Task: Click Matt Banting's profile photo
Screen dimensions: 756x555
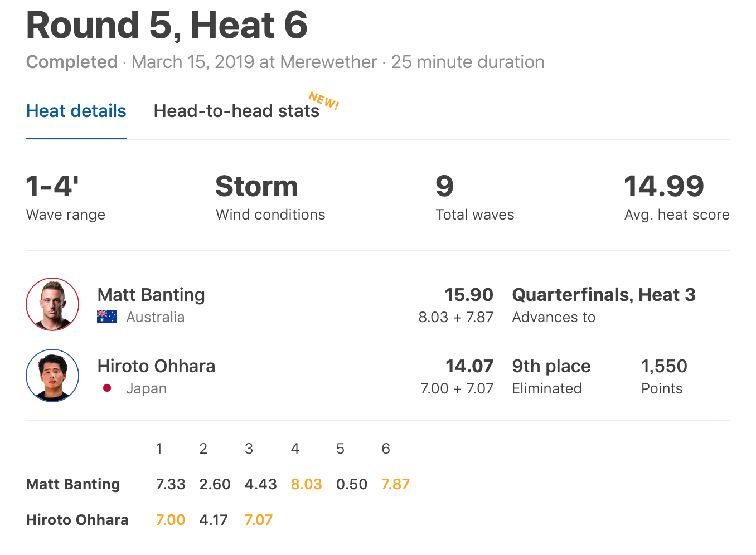Action: tap(52, 304)
